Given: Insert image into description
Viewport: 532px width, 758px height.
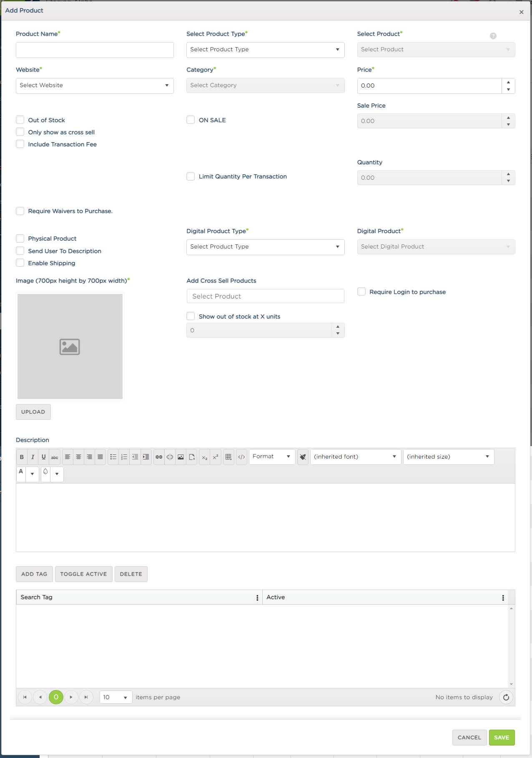Looking at the screenshot, I should [x=181, y=457].
